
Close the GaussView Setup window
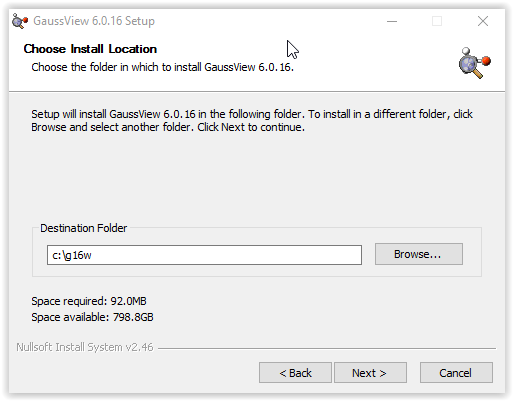pyautogui.click(x=483, y=21)
